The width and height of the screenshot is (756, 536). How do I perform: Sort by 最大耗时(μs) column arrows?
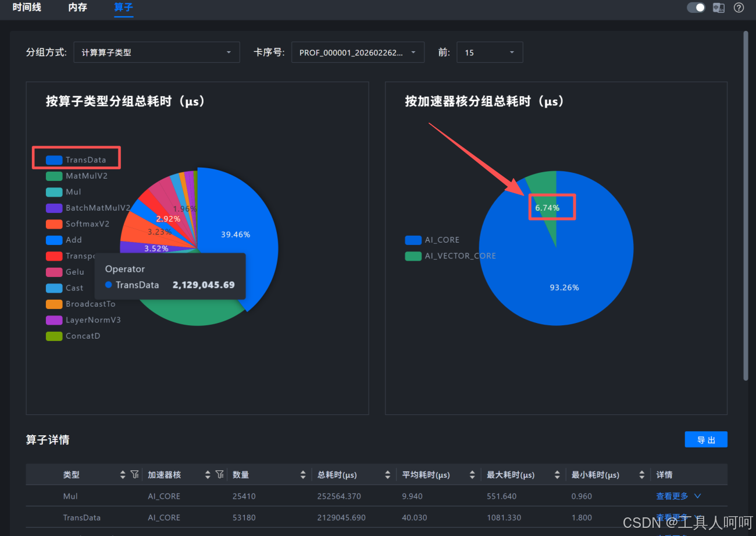(x=557, y=475)
